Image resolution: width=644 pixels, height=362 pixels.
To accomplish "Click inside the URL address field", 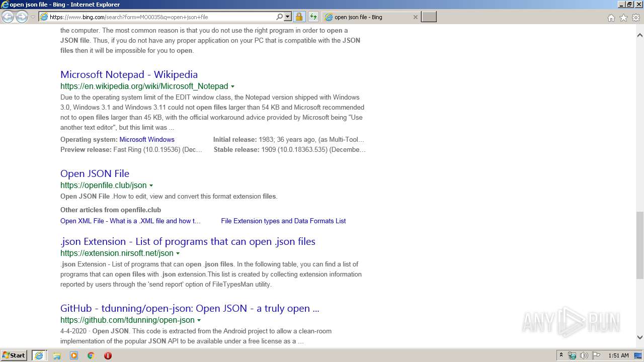I will [161, 17].
